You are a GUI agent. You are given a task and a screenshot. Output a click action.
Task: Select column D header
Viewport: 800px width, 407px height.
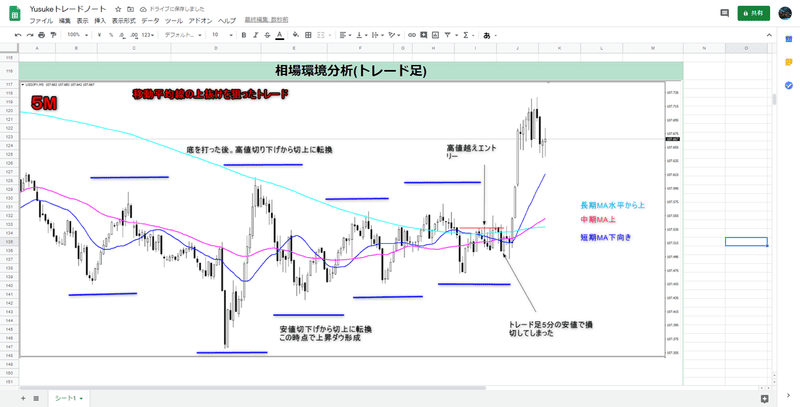(216, 48)
